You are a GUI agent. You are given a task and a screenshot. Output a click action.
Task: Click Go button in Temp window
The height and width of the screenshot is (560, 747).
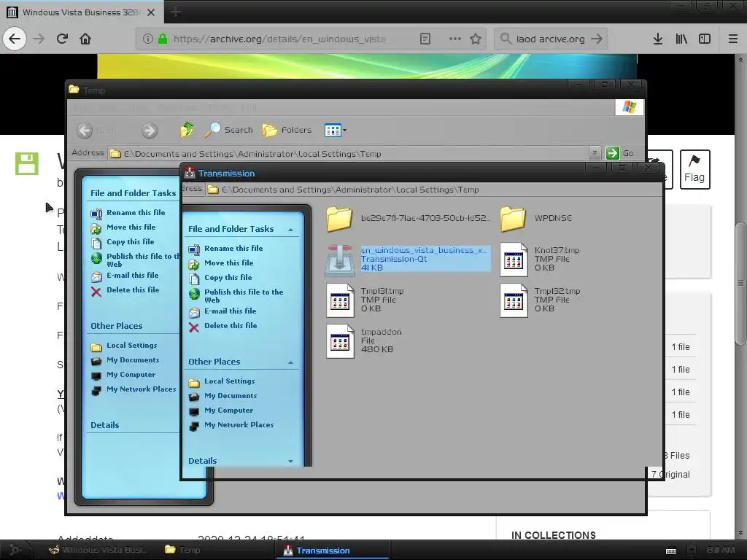click(x=620, y=153)
